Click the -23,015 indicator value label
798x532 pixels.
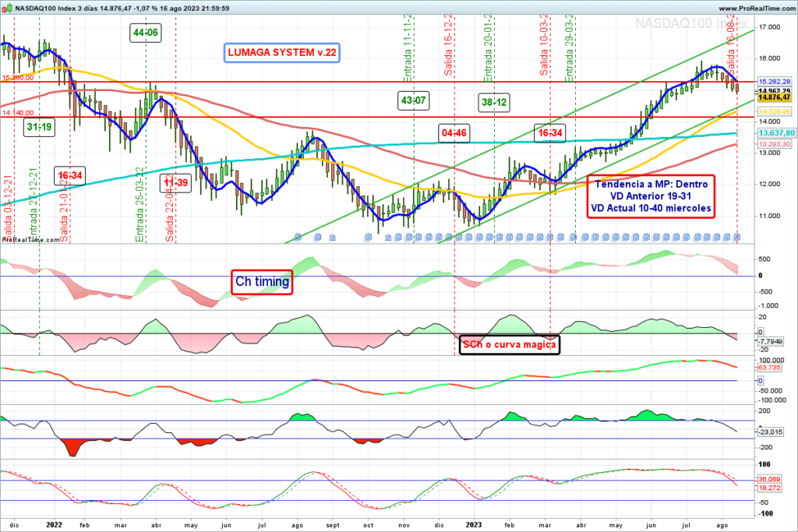tap(771, 432)
